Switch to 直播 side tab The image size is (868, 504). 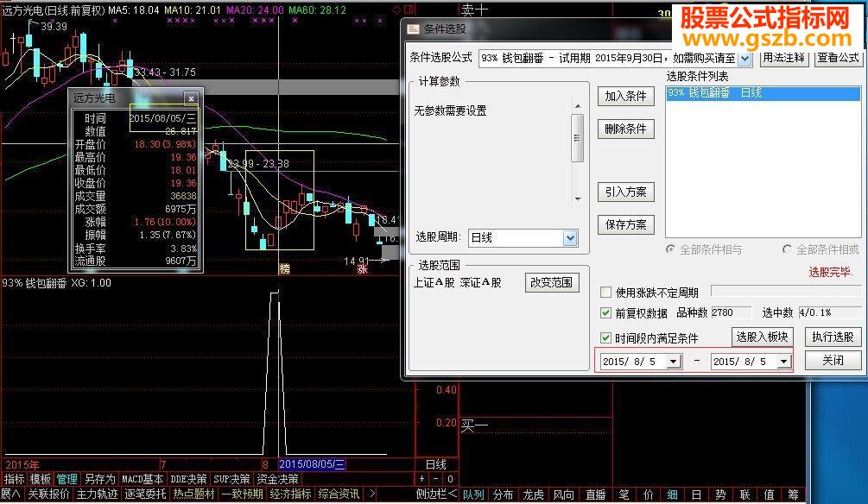click(x=596, y=495)
